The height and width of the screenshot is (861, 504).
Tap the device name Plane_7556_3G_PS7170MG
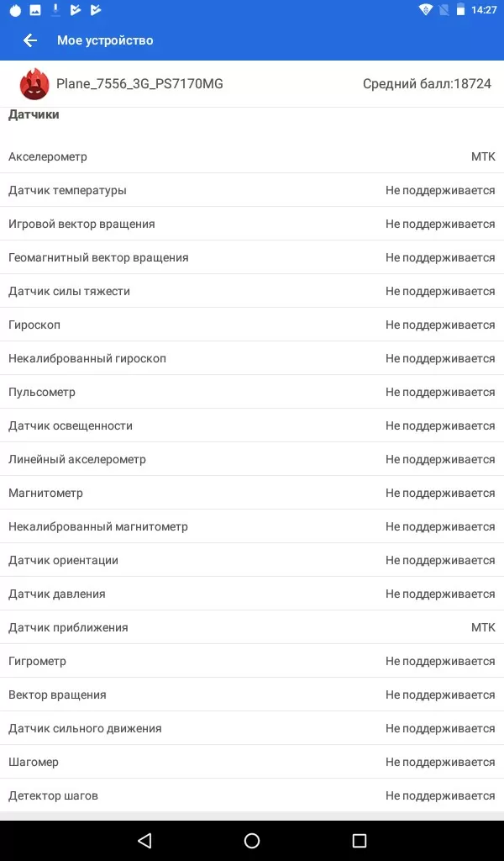pos(139,84)
